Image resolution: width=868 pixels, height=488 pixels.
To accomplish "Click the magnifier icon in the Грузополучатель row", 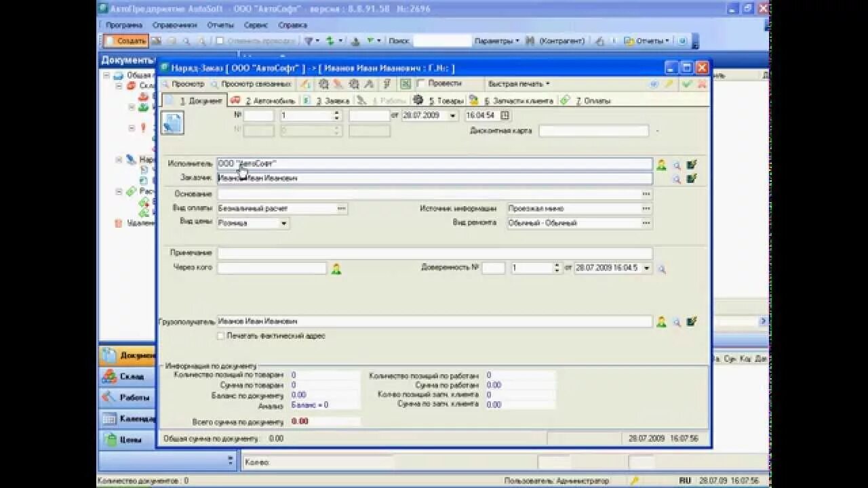I will [x=677, y=322].
